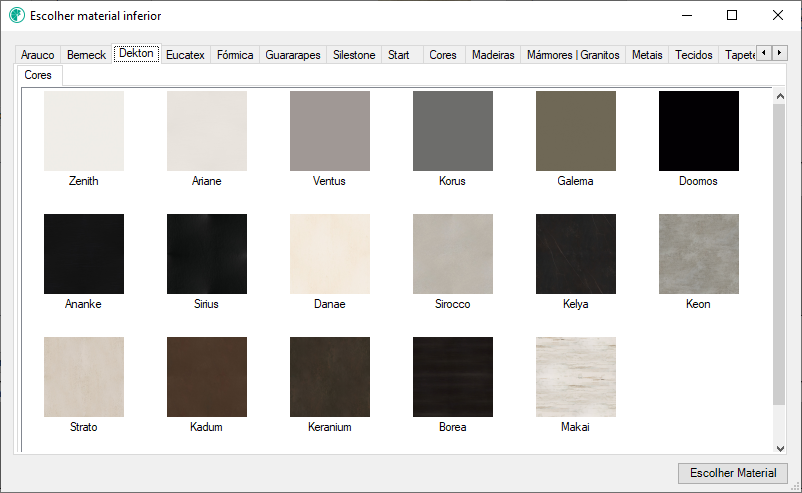
Task: Select the Galema olive swatch
Action: 576,131
